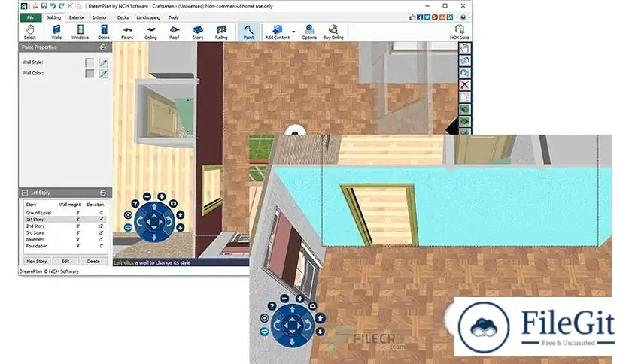Click the round collapse button on 1st Story header
Screen dimensions: 629x364
click(x=103, y=193)
